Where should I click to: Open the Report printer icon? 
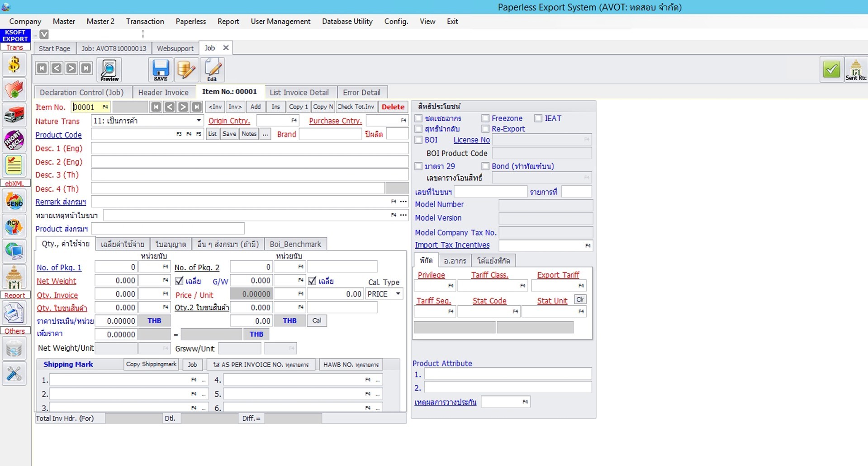tap(14, 313)
